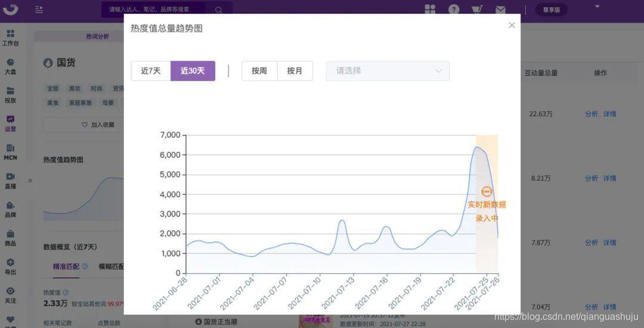This screenshot has height=328, width=644.
Task: Select the 母婴 category tag
Action: tap(108, 103)
